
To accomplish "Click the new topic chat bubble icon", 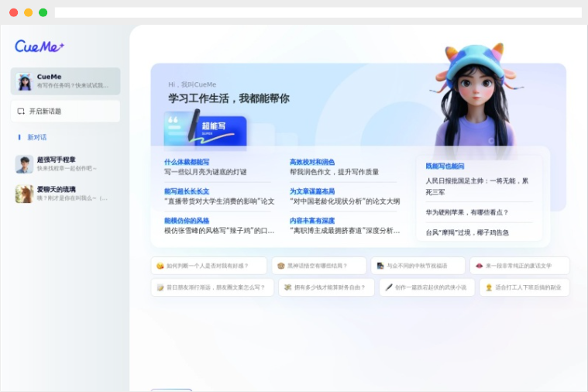I will [x=21, y=112].
